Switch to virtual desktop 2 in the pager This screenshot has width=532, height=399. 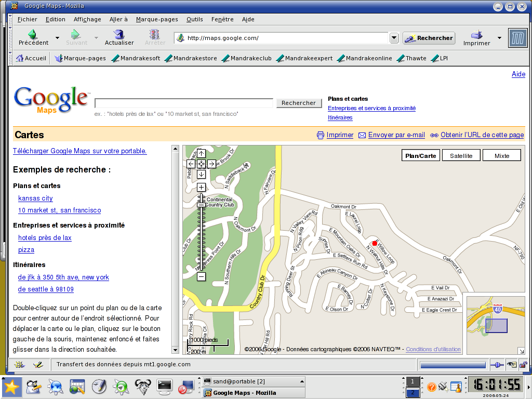point(413,393)
